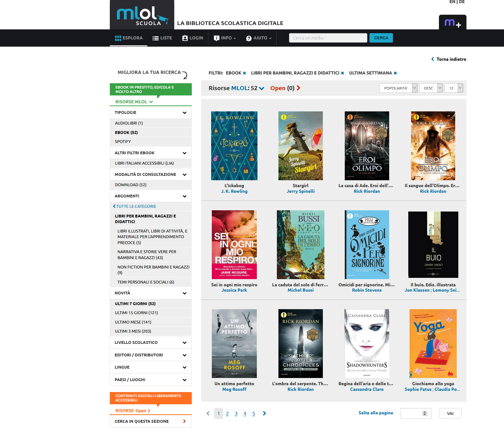
Task: Go to results page 5
Action: tap(254, 413)
